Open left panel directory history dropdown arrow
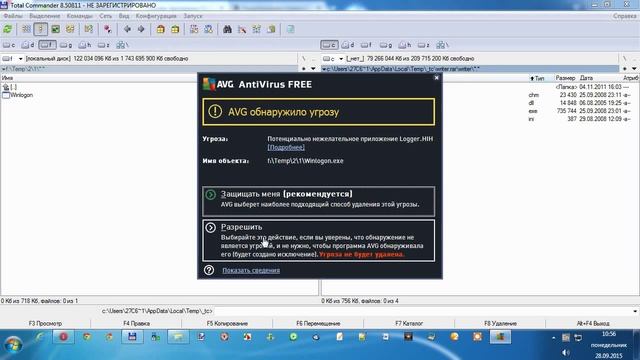 [x=313, y=69]
